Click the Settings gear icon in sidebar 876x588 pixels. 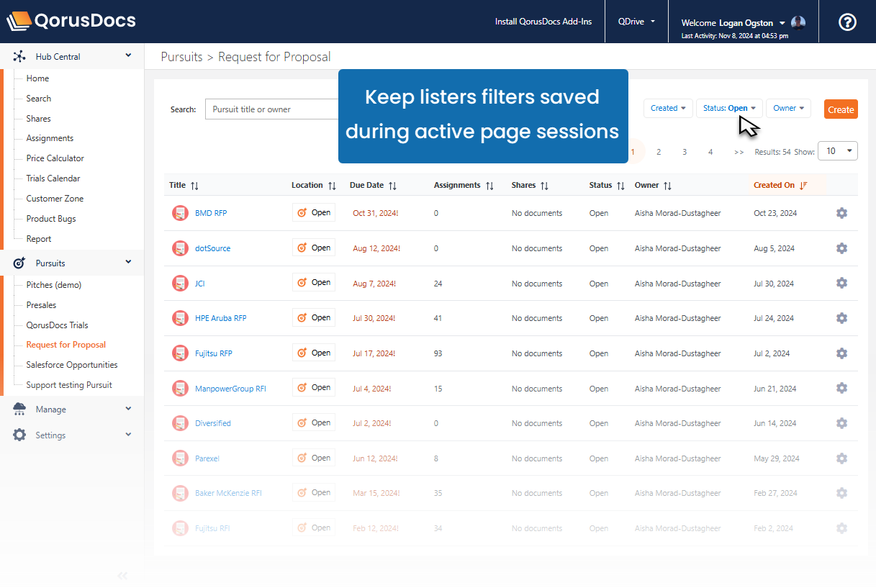coord(19,435)
